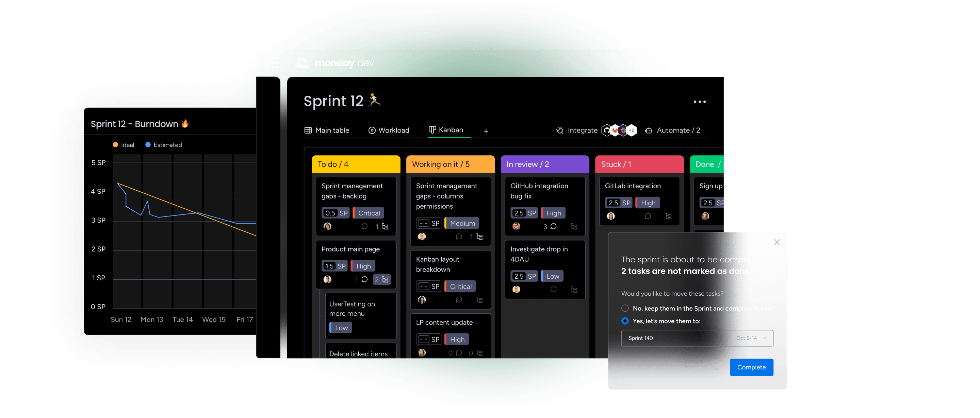Image resolution: width=980 pixels, height=418 pixels.
Task: Click the Critical priority tag on Kanban layout card
Action: 461,286
